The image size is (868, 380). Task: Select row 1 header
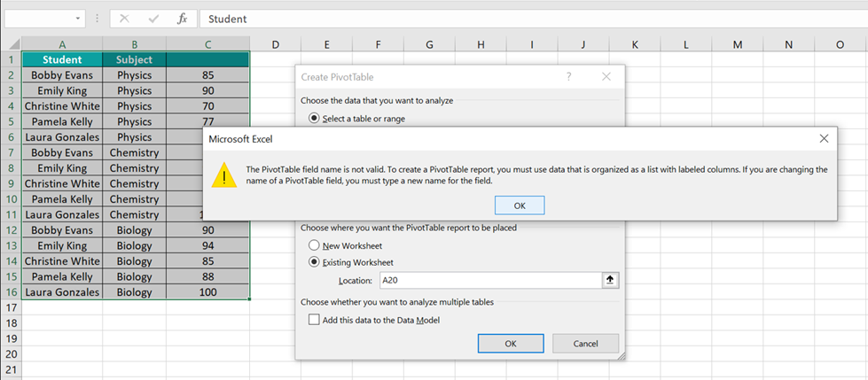11,59
